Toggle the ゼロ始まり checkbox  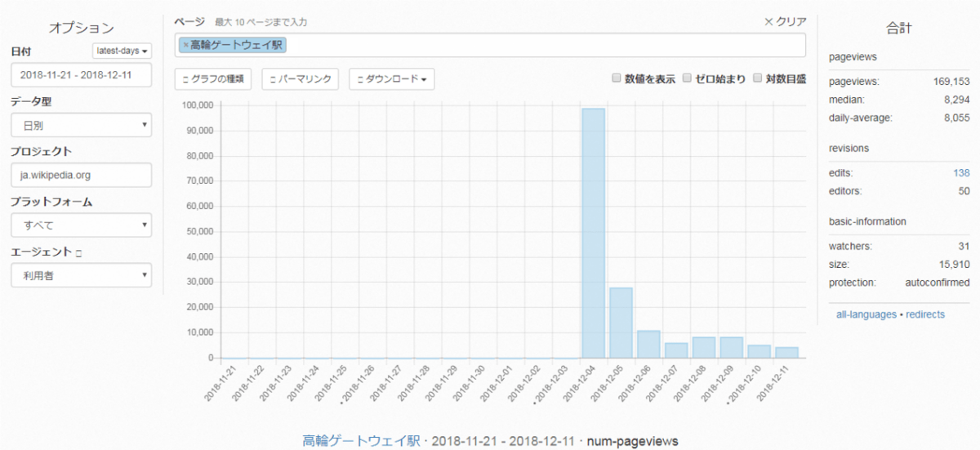688,78
